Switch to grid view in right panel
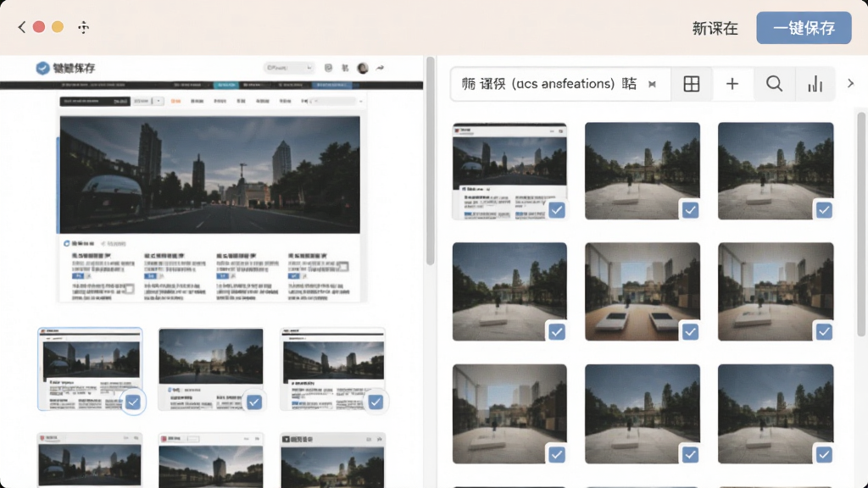The image size is (868, 488). coord(692,84)
